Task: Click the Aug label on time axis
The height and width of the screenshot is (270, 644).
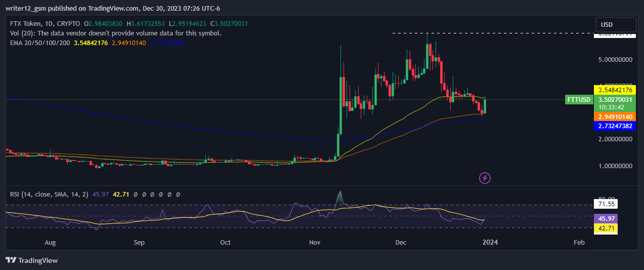Action: [50, 243]
